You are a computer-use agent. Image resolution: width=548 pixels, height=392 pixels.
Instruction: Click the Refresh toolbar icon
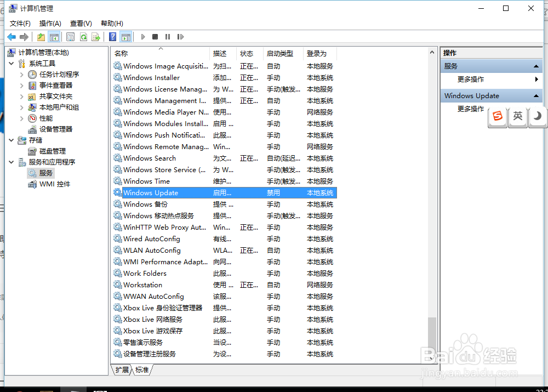pos(83,37)
